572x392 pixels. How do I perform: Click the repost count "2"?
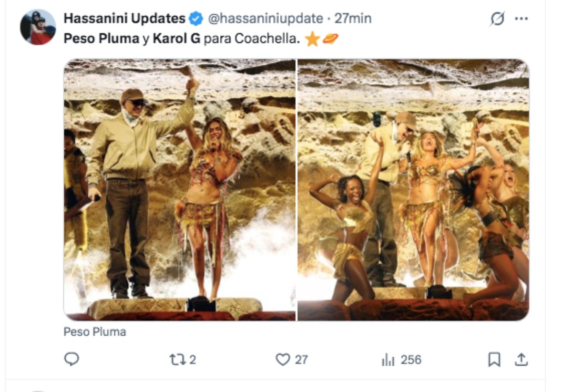coord(193,360)
